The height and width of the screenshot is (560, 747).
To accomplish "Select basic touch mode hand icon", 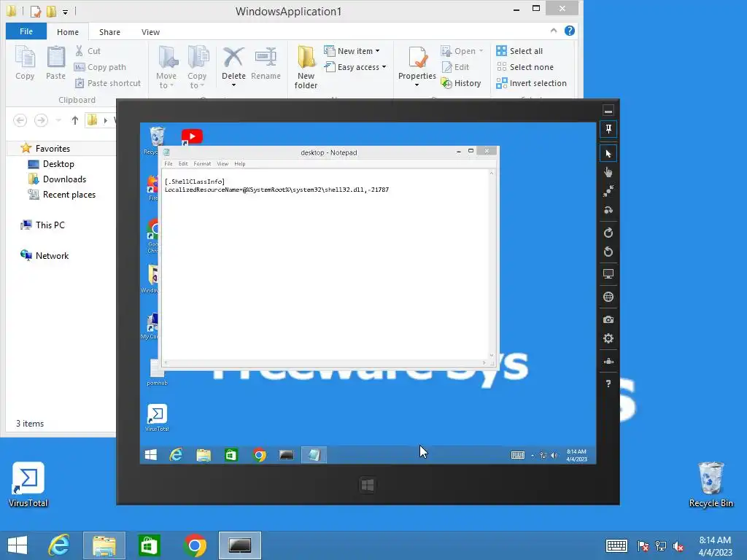I will (608, 172).
